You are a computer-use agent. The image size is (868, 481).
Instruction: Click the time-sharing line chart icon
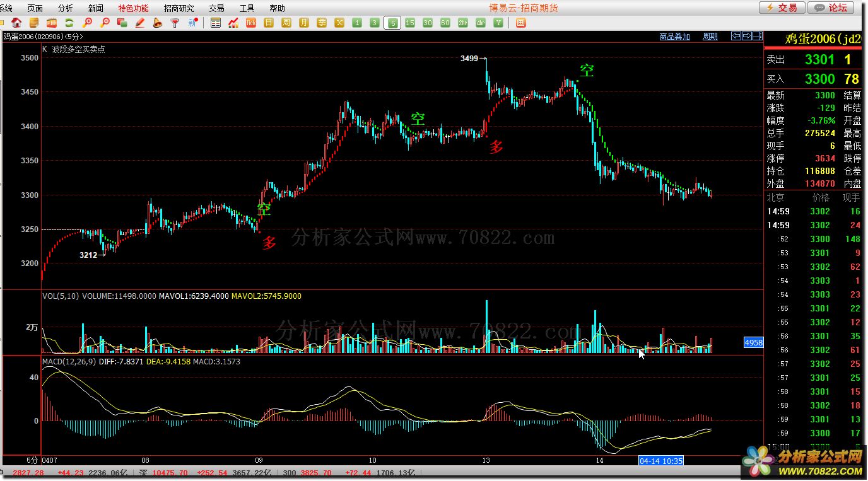[x=233, y=23]
